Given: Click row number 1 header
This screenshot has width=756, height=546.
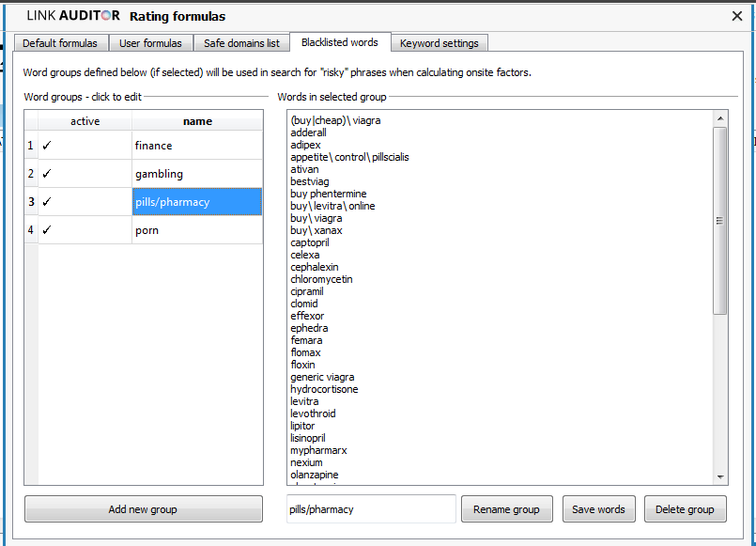Looking at the screenshot, I should pos(31,145).
